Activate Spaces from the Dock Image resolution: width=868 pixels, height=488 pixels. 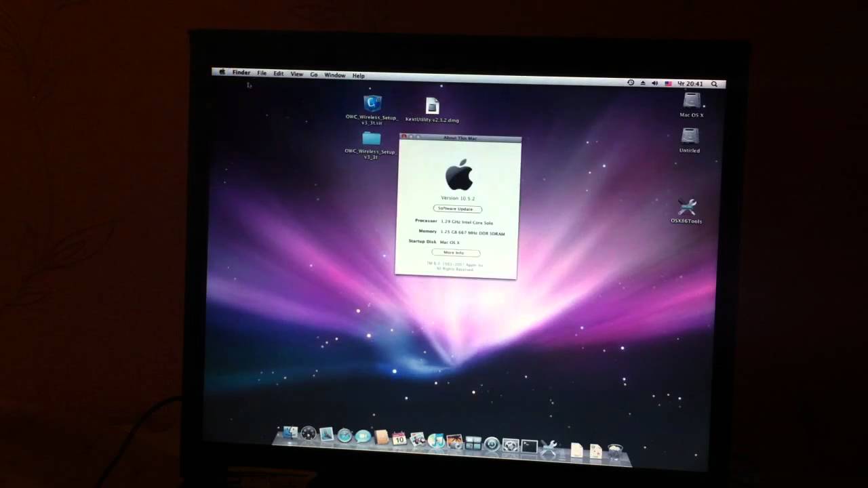click(473, 443)
